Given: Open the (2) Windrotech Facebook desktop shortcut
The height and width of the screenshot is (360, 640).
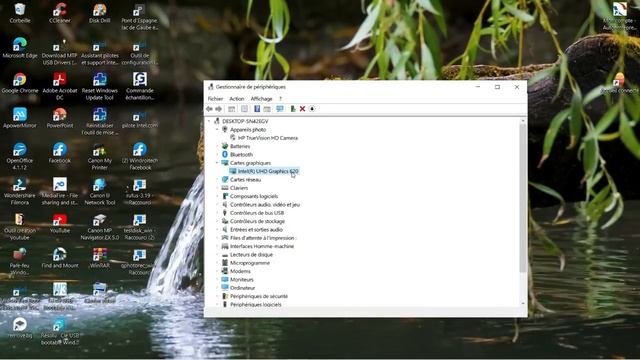Looking at the screenshot, I should [140, 156].
